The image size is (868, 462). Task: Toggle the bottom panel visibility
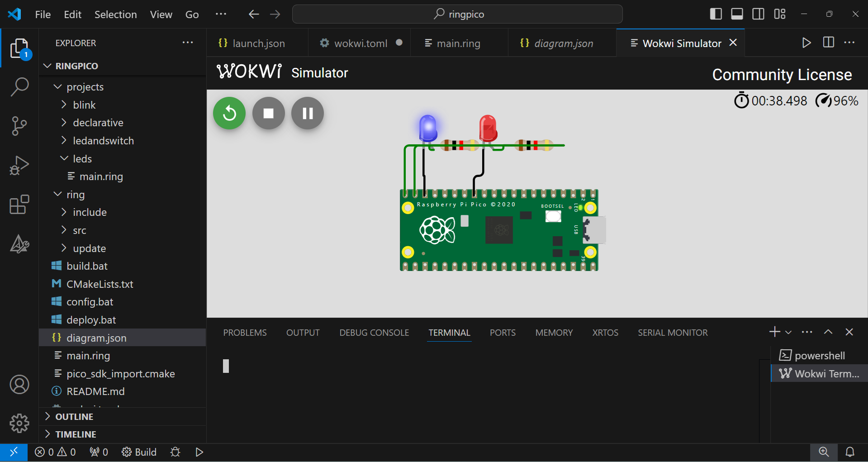click(x=737, y=14)
